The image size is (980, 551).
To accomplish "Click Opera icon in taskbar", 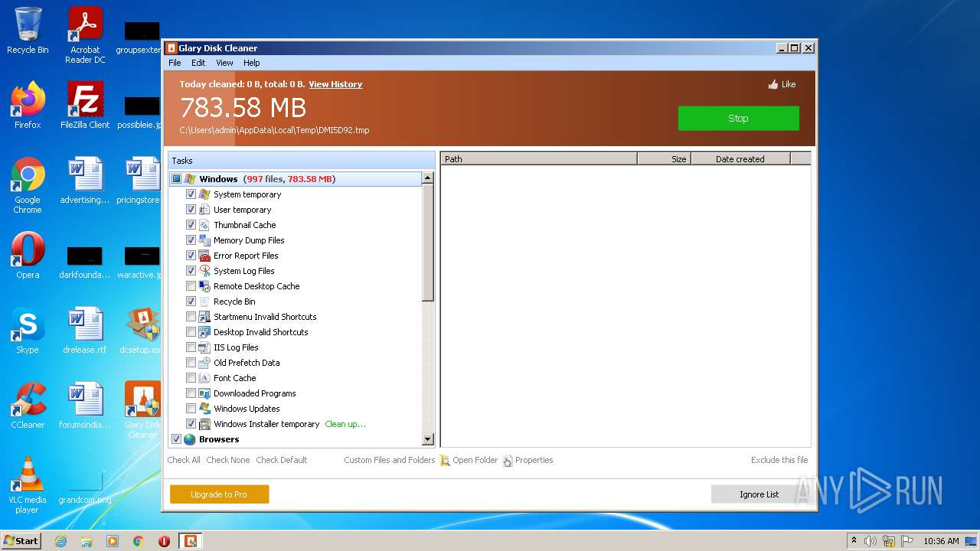I will point(164,541).
